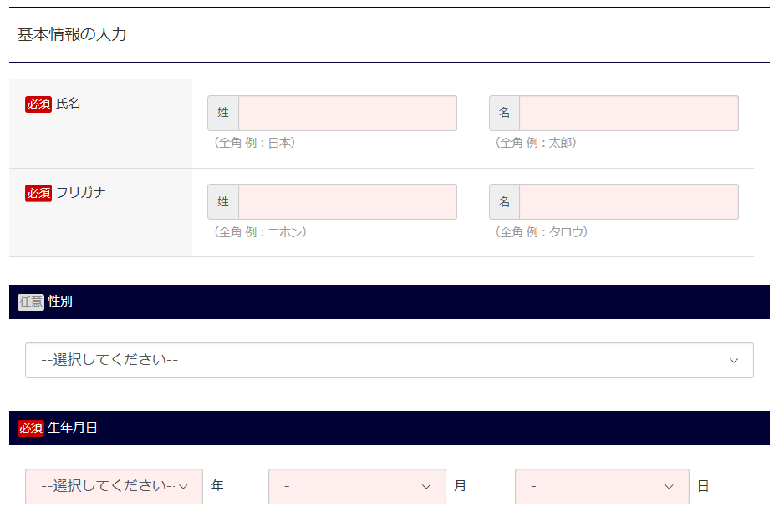Open the birth day (日) dropdown
Viewport: 779px width, 532px height.
[x=602, y=486]
